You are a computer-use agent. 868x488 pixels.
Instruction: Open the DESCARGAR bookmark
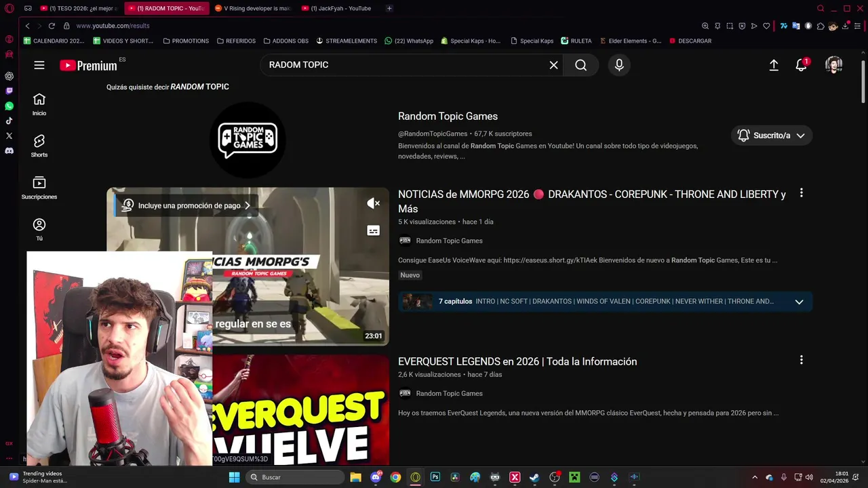point(690,41)
